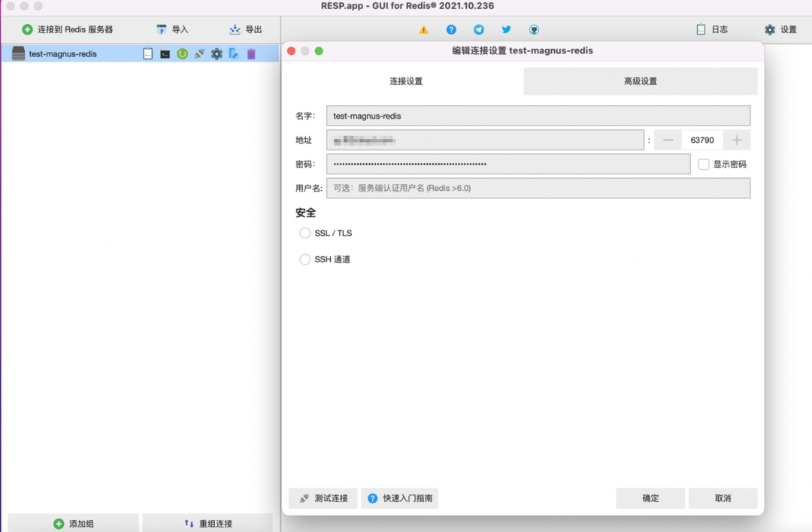This screenshot has height=532, width=812.
Task: Select the SSL / TLS radio button
Action: pyautogui.click(x=305, y=233)
